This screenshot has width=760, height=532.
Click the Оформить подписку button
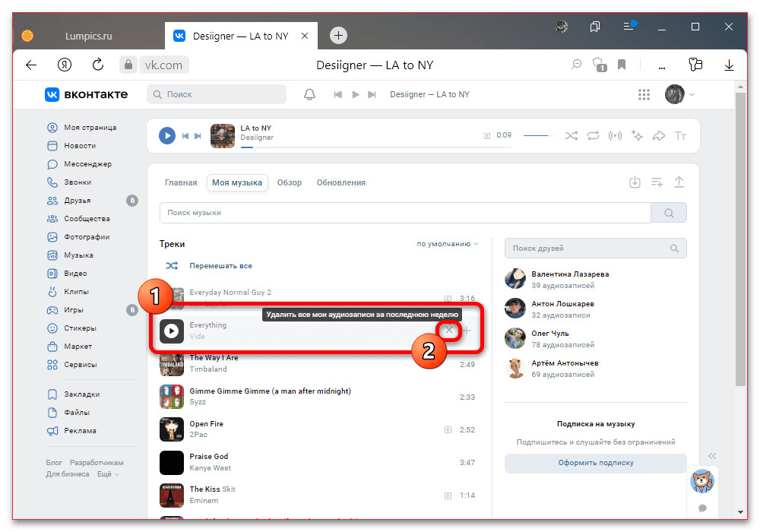(595, 463)
